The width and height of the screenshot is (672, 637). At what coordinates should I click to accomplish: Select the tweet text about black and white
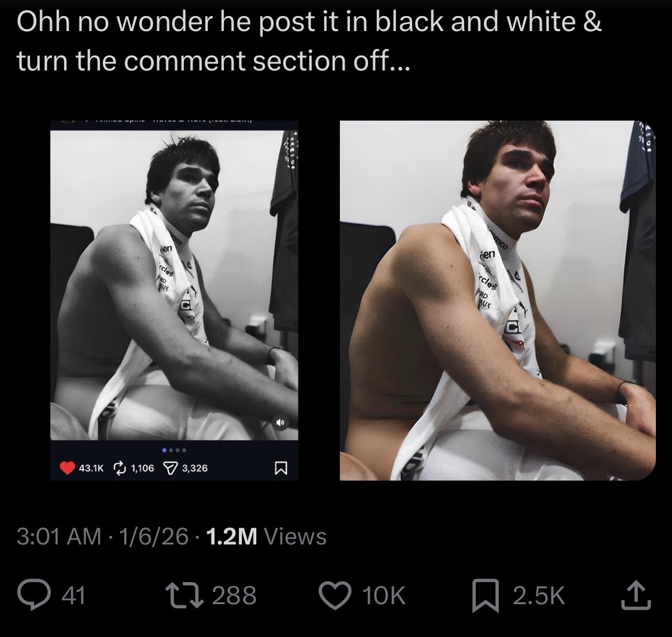click(309, 41)
